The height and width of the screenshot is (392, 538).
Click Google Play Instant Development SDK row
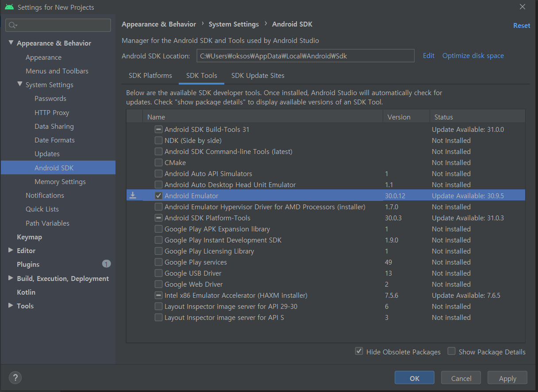coord(326,240)
